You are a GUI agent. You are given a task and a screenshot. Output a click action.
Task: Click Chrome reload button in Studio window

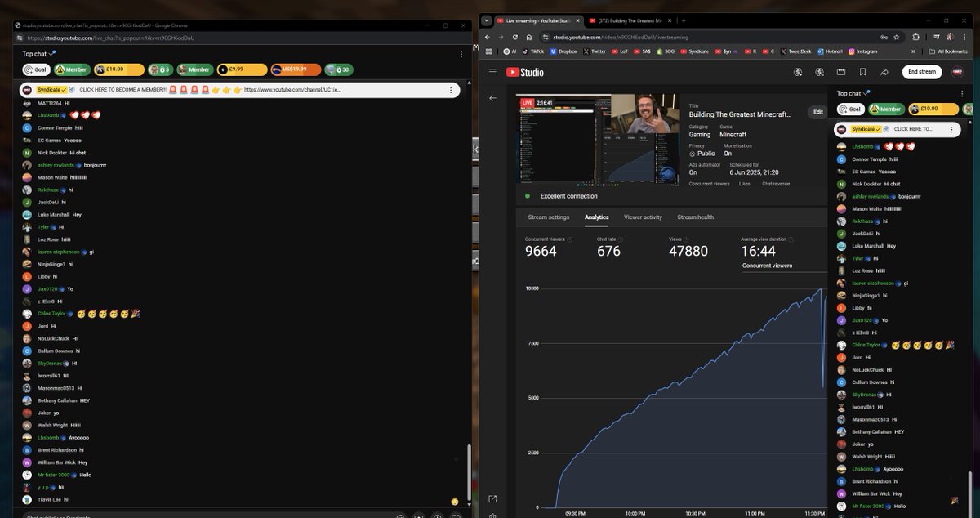click(515, 37)
